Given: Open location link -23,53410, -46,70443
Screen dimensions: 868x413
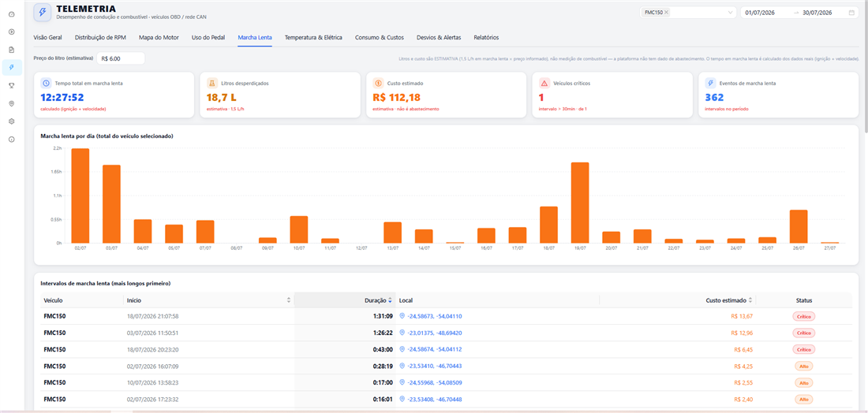Looking at the screenshot, I should tap(435, 366).
